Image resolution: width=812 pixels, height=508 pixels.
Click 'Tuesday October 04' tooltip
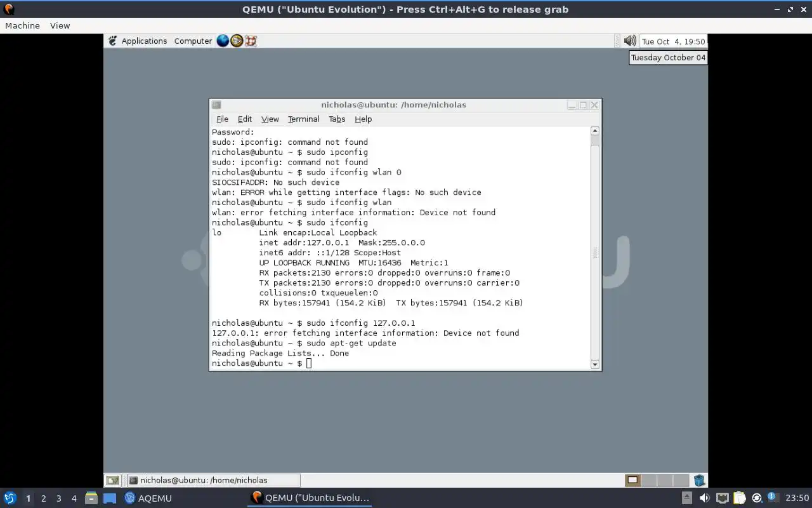(668, 57)
